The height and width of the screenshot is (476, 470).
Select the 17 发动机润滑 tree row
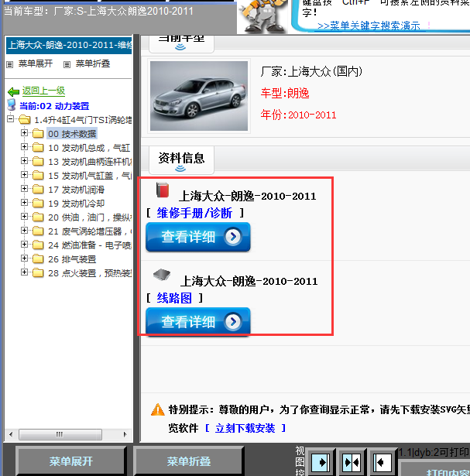[x=76, y=190]
